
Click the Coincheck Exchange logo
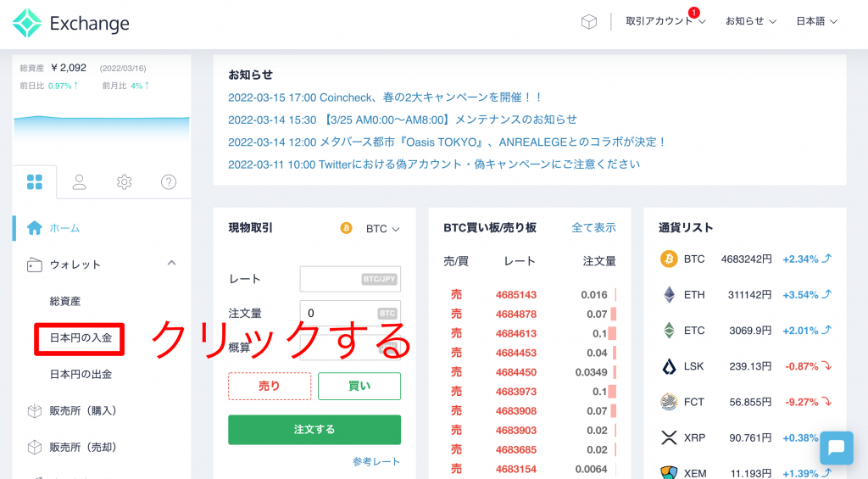[71, 23]
